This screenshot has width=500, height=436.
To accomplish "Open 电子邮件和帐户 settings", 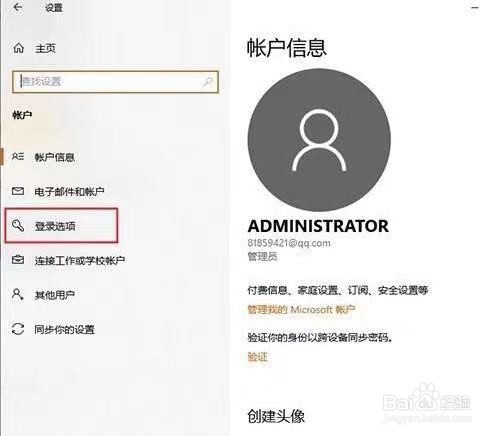I will 69,191.
